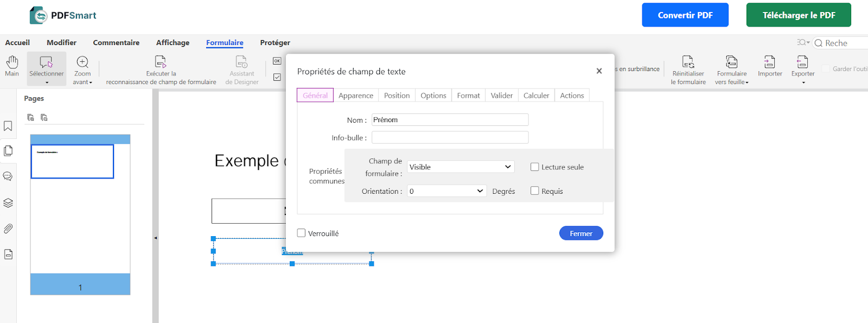This screenshot has height=323, width=868.
Task: Click the Zoom avant magnifier icon
Action: point(82,62)
